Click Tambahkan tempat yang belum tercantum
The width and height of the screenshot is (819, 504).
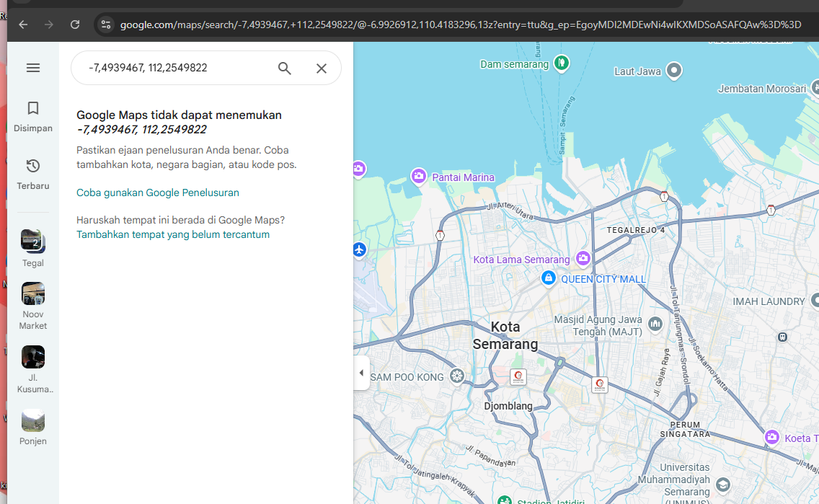tap(173, 234)
